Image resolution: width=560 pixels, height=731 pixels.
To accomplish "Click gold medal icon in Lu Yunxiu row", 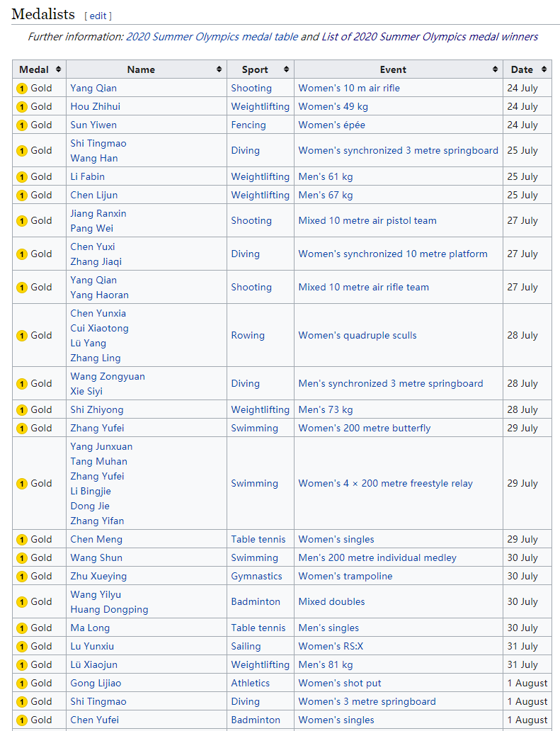I will coord(22,647).
